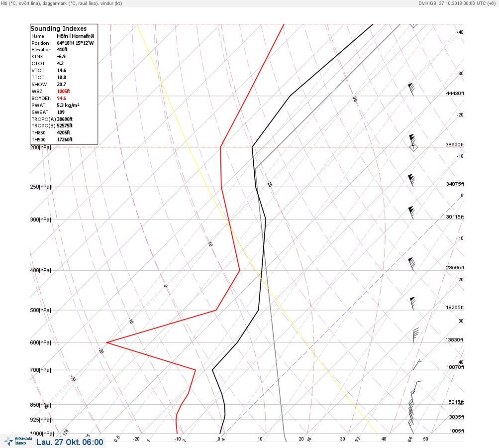Click the red WBZ value 1005ft
The height and width of the screenshot is (448, 499).
tap(63, 92)
